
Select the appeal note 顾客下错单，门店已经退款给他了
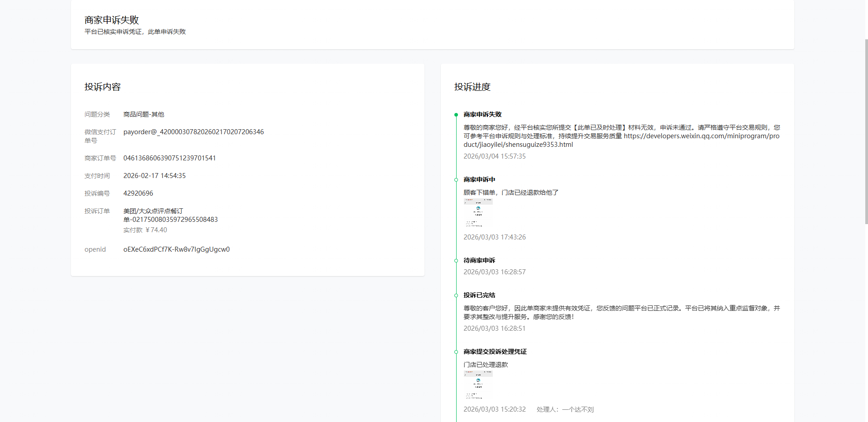[511, 192]
